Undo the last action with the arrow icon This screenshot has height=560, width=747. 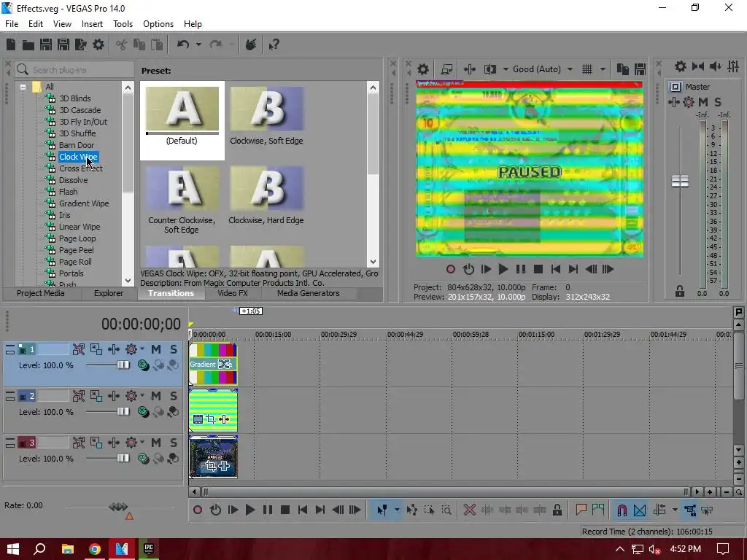(x=183, y=44)
